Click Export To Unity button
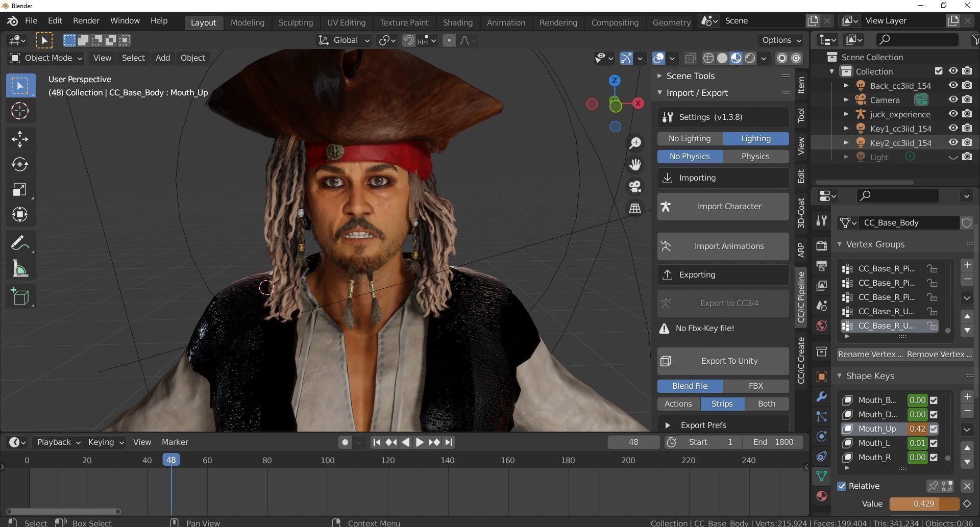The image size is (980, 527). pyautogui.click(x=723, y=361)
